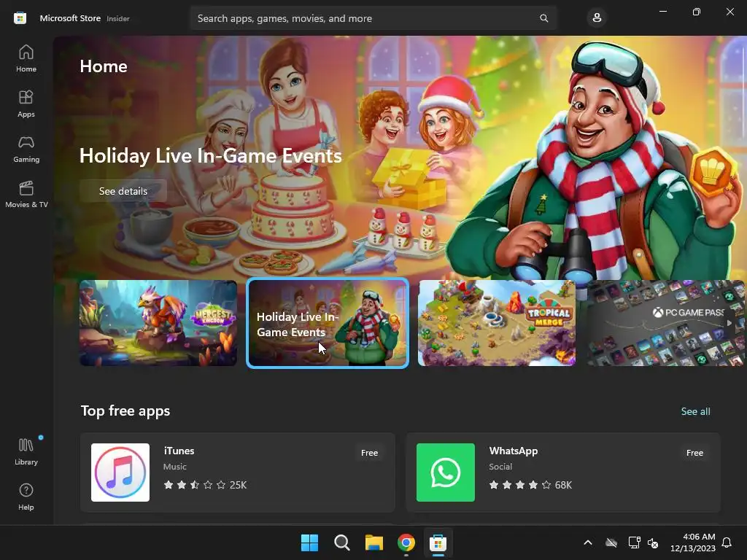The image size is (747, 560).
Task: Click the Insider label in title bar
Action: 117,18
